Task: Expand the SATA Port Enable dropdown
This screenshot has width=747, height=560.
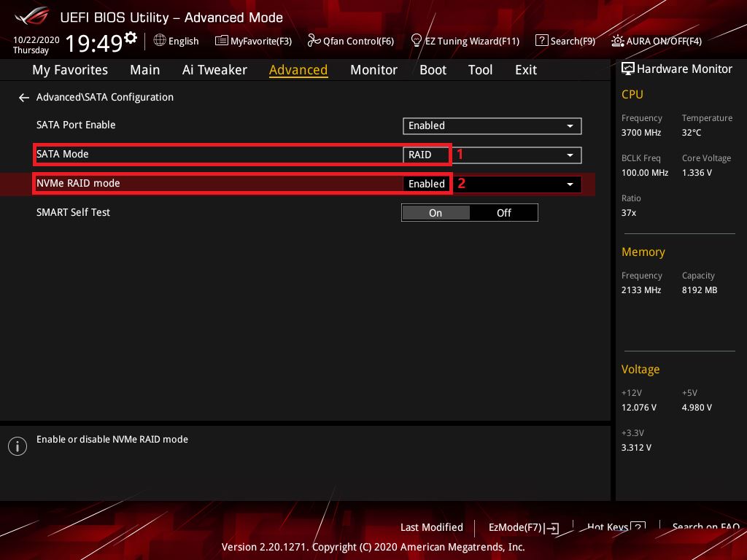Action: point(570,126)
